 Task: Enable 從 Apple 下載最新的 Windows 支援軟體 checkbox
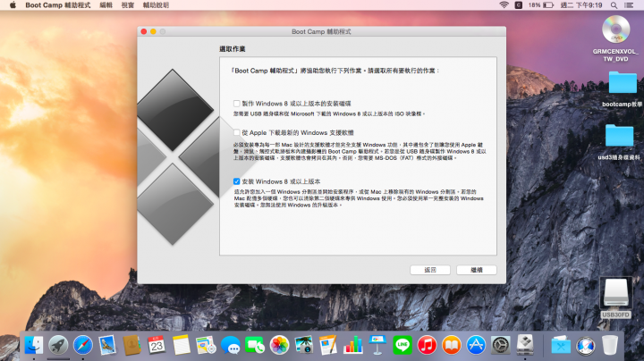coord(236,132)
